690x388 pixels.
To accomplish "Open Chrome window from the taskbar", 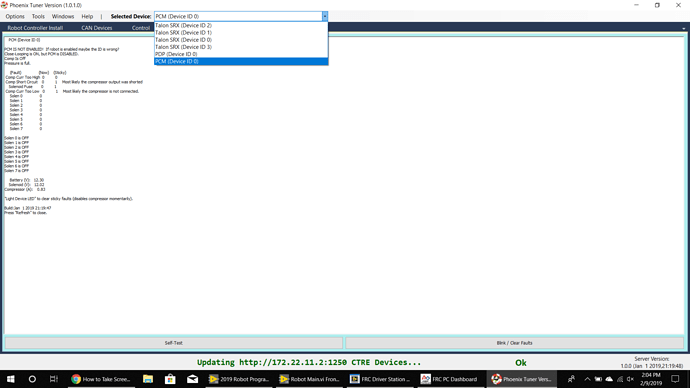I will tap(101, 379).
